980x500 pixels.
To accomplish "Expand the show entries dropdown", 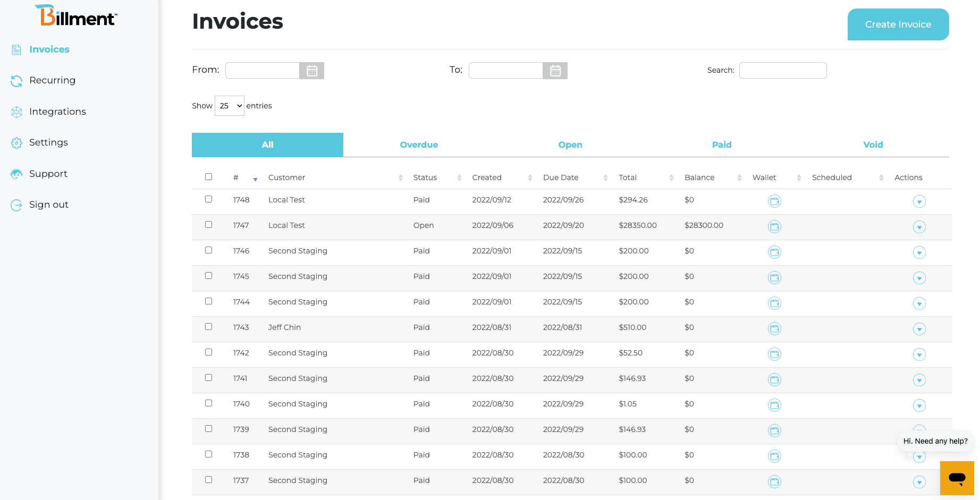I will (x=230, y=106).
